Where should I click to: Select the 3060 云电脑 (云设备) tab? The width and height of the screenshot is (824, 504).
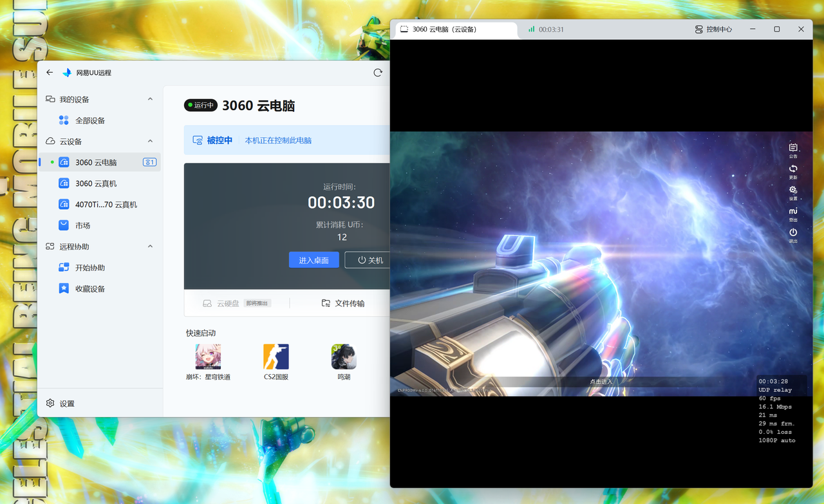[456, 30]
